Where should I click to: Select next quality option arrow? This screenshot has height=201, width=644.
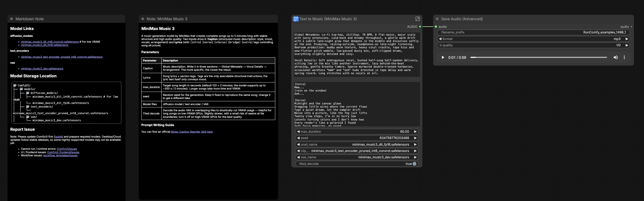(627, 45)
